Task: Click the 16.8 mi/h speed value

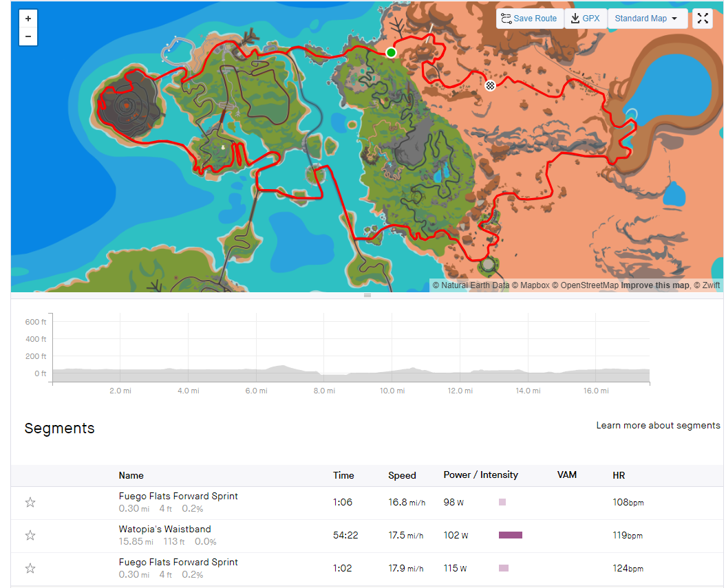Action: point(407,503)
